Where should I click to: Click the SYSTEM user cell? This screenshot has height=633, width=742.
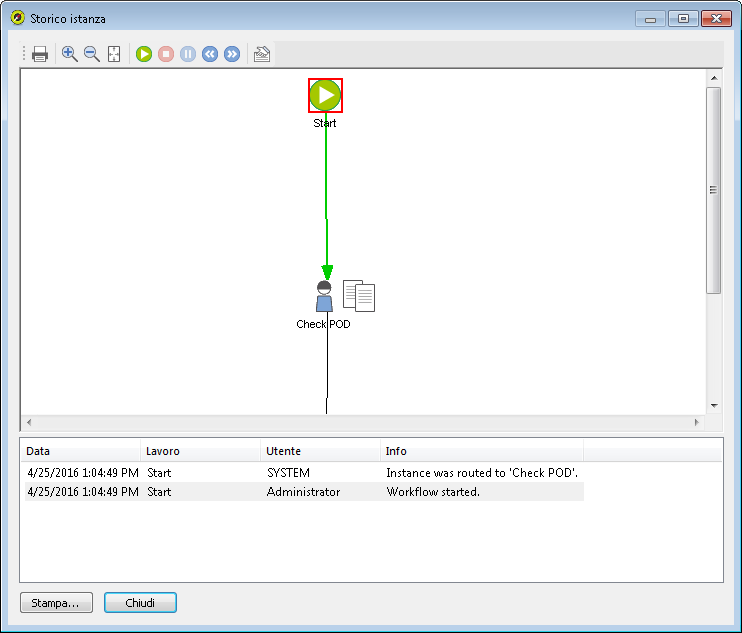288,473
